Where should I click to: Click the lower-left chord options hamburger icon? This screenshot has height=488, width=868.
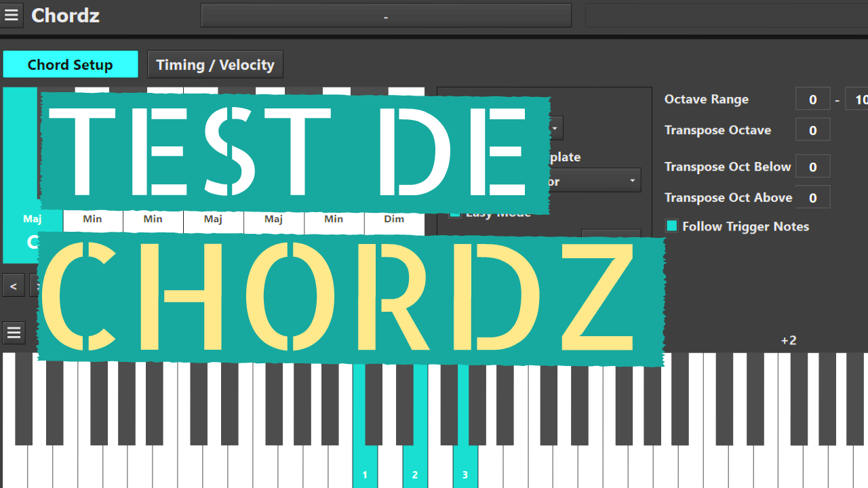(x=14, y=332)
